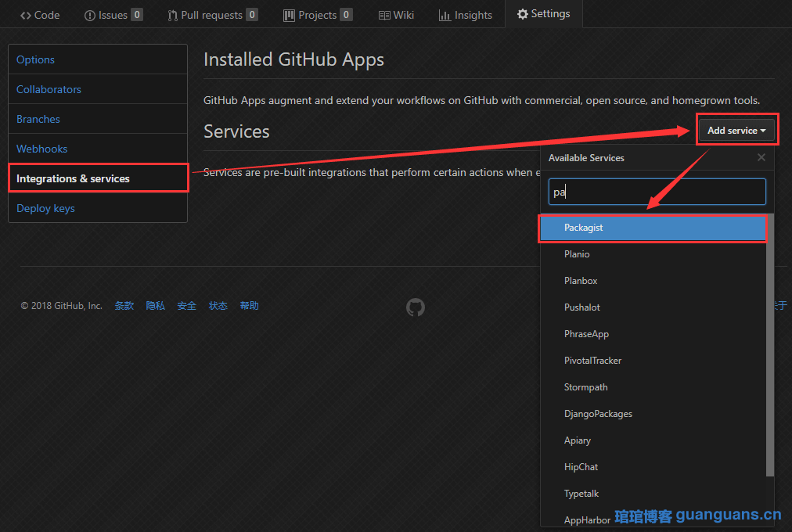Screen dimensions: 792x532
Task: Select Planio from services list
Action: (x=653, y=254)
